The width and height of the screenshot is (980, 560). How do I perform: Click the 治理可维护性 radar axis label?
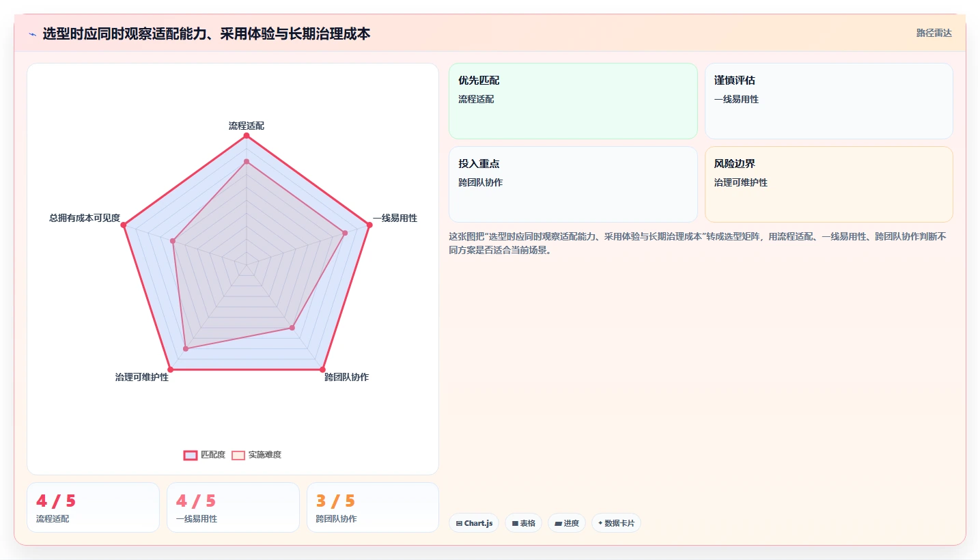click(x=142, y=377)
